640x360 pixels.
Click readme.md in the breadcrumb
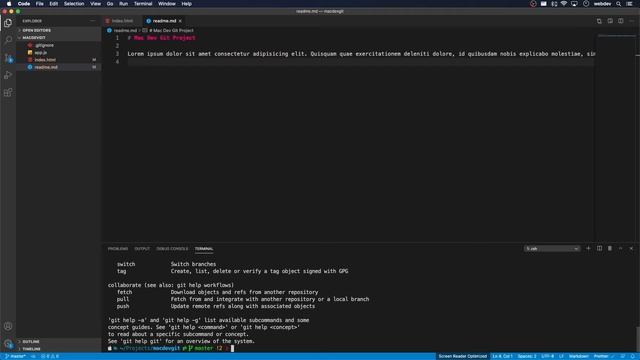coord(125,30)
